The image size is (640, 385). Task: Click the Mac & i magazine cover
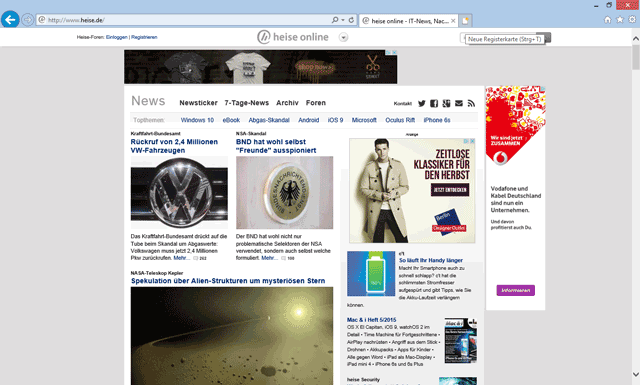(460, 340)
